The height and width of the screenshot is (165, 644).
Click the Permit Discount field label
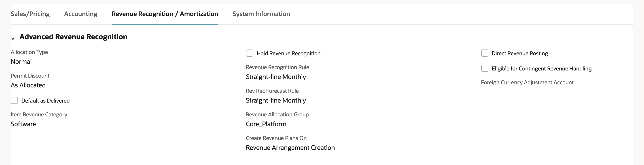tap(30, 76)
